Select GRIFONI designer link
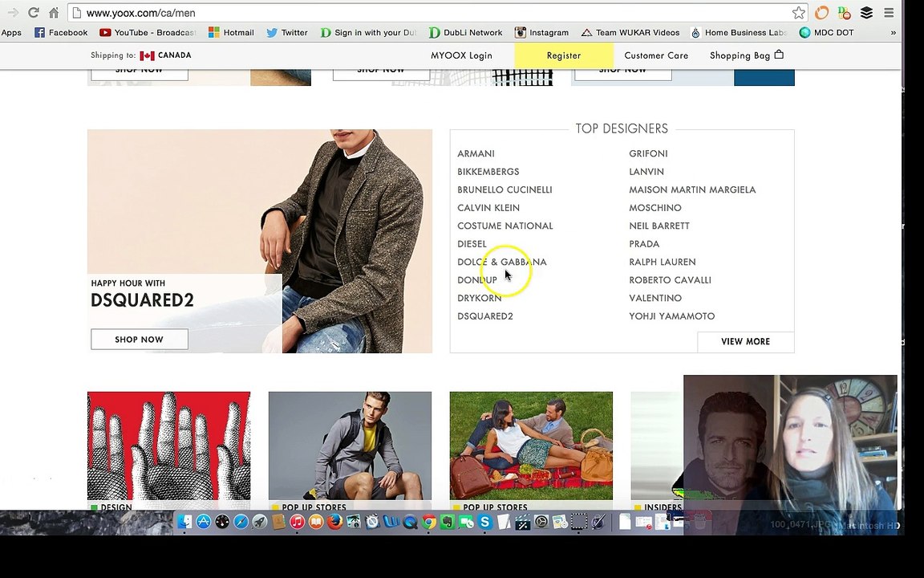Image resolution: width=924 pixels, height=578 pixels. (x=648, y=153)
